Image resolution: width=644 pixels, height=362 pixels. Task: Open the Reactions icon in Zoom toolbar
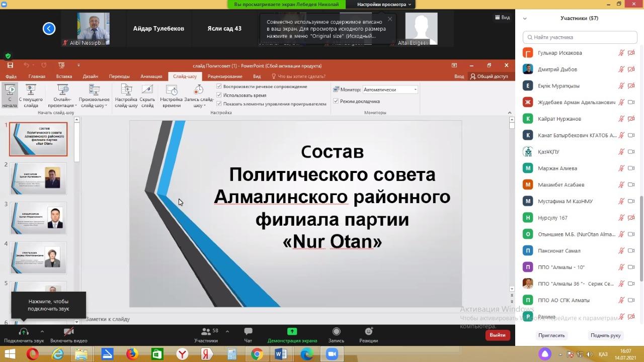click(368, 332)
